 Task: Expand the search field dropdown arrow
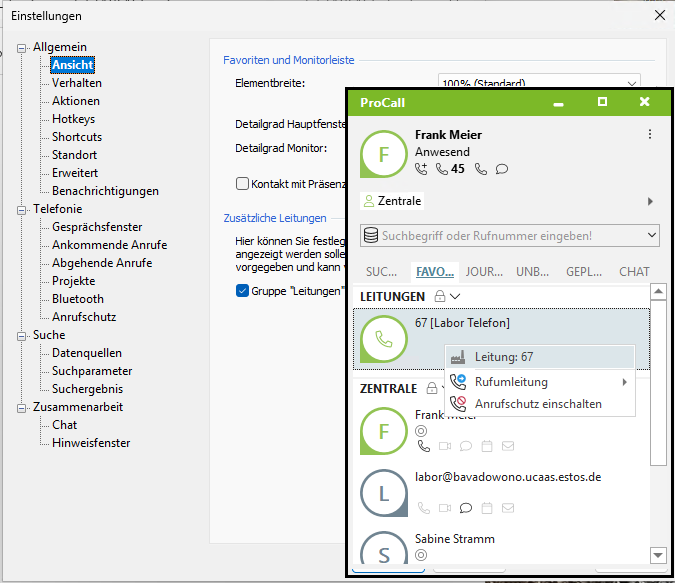click(652, 235)
